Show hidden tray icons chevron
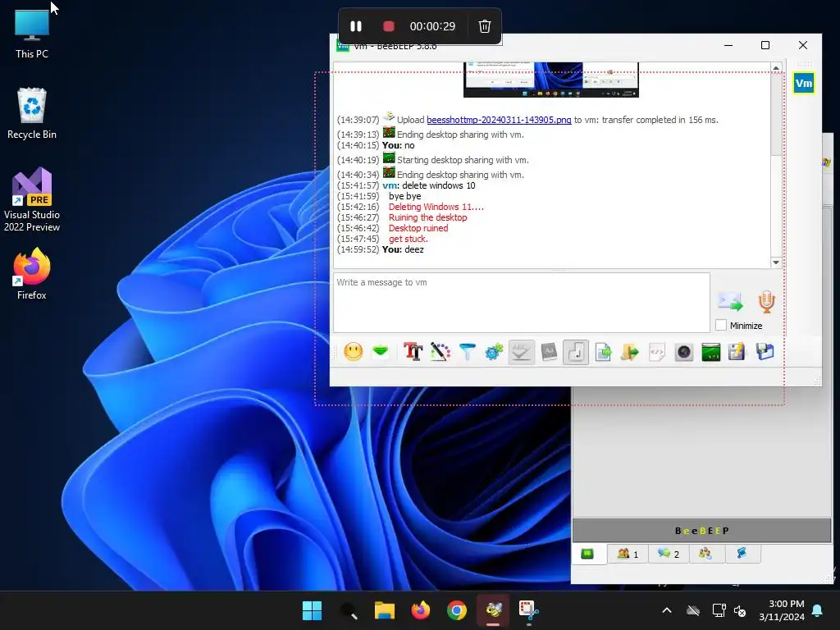840x630 pixels. pyautogui.click(x=667, y=610)
